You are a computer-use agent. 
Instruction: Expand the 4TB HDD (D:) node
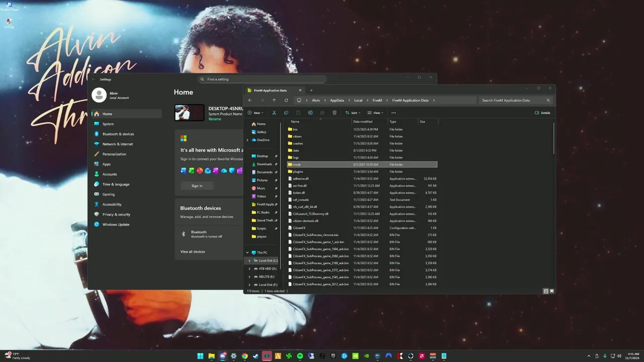(x=249, y=268)
